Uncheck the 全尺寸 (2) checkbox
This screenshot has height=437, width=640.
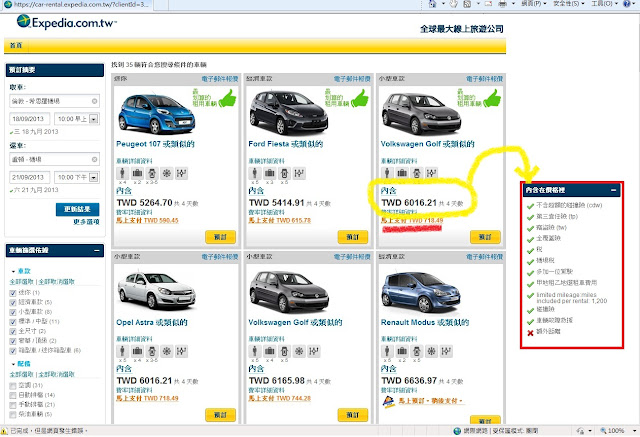click(13, 331)
